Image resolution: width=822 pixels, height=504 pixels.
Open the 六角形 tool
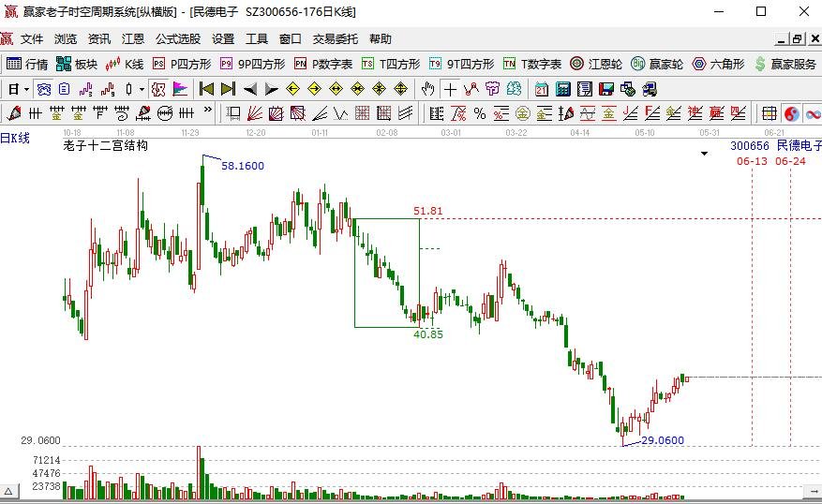(x=718, y=64)
